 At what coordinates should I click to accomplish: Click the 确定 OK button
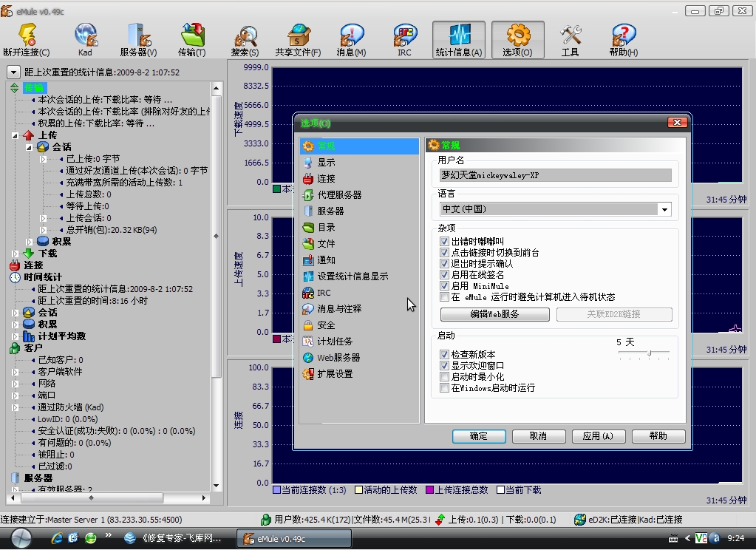point(479,436)
